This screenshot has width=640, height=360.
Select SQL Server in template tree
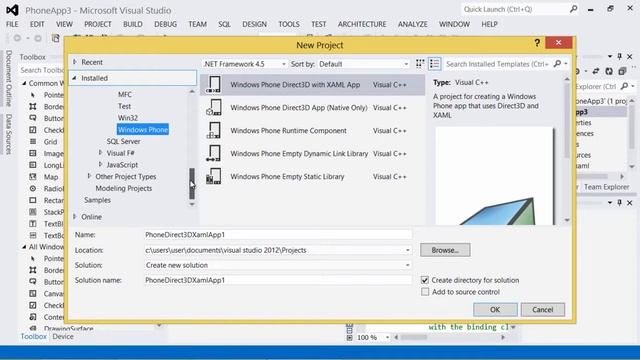[123, 141]
